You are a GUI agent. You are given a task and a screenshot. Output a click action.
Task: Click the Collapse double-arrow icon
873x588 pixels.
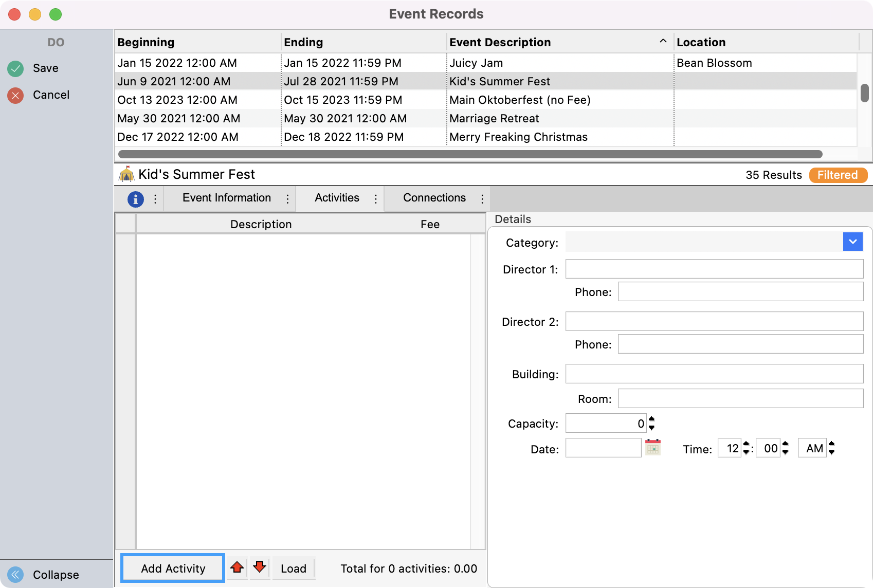pyautogui.click(x=16, y=574)
